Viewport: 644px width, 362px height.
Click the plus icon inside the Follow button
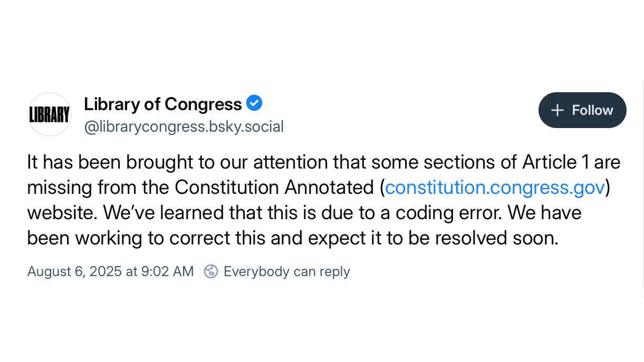pos(556,110)
